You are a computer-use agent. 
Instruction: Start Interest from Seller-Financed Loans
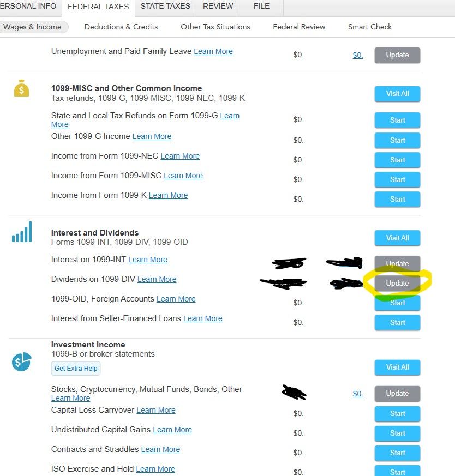coord(397,322)
